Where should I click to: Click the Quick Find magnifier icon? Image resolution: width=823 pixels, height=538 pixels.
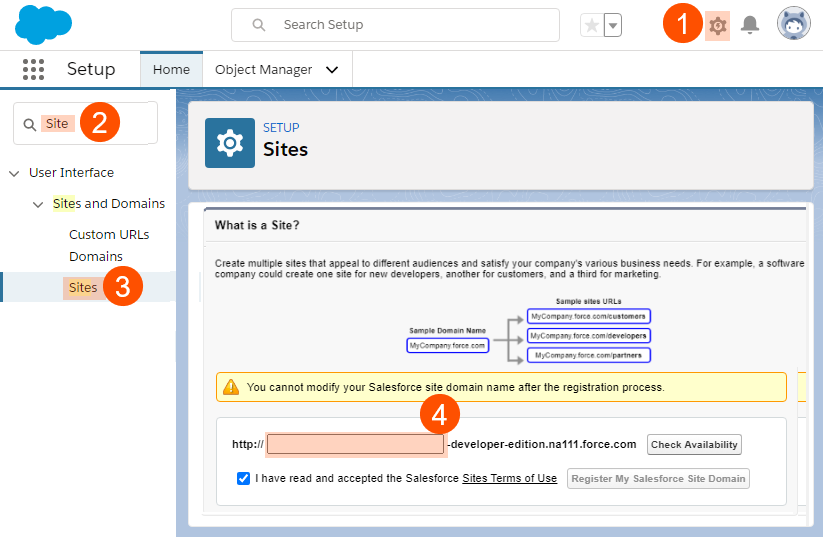click(29, 124)
